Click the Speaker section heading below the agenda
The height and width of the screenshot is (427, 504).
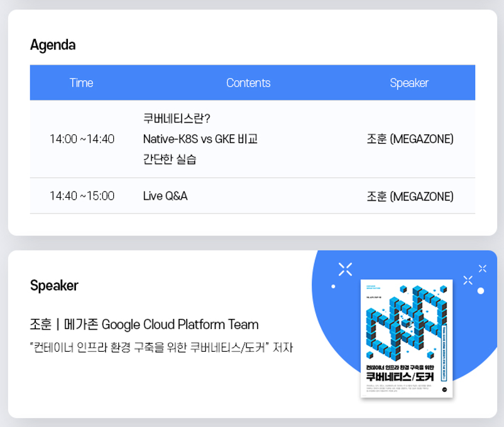[x=54, y=286]
